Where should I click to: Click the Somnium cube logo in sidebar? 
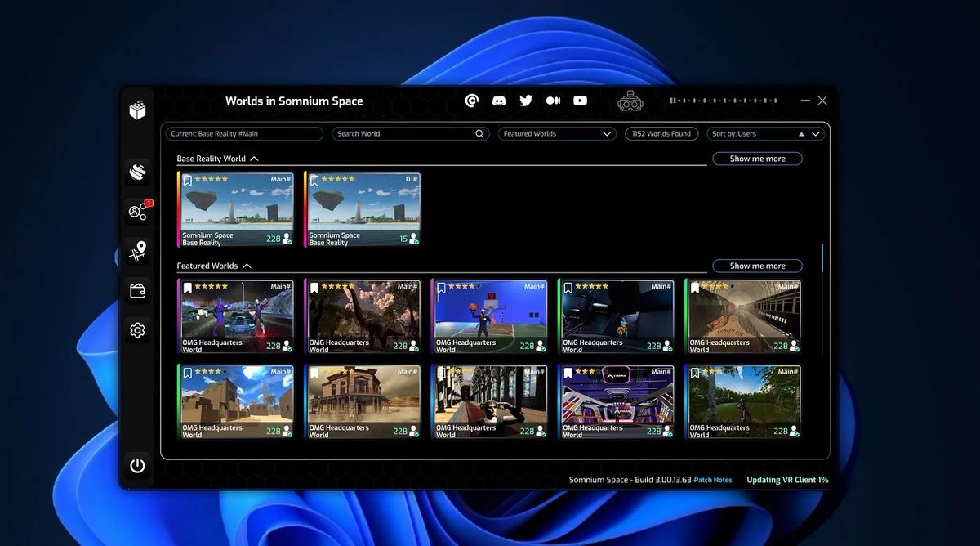[x=137, y=110]
